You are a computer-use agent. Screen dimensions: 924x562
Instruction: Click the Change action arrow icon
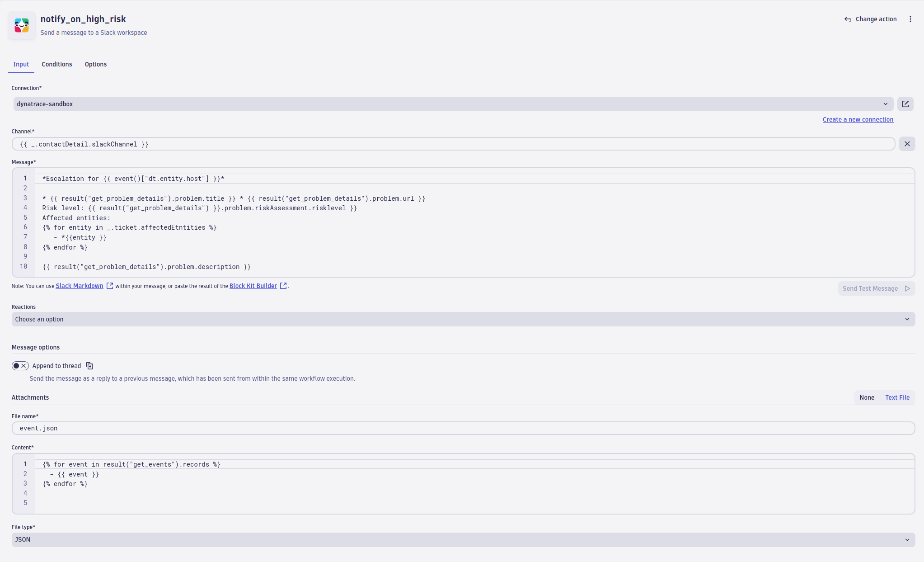point(848,19)
